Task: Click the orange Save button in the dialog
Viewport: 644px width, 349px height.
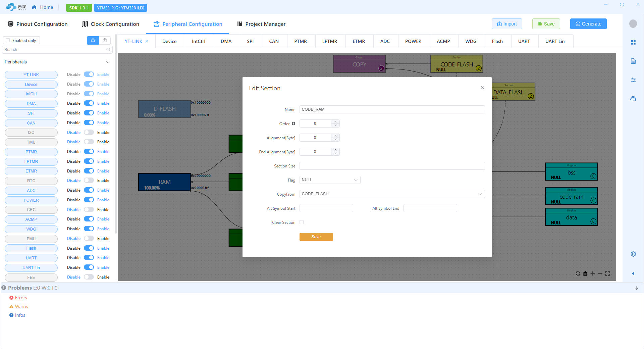Action: click(x=316, y=237)
